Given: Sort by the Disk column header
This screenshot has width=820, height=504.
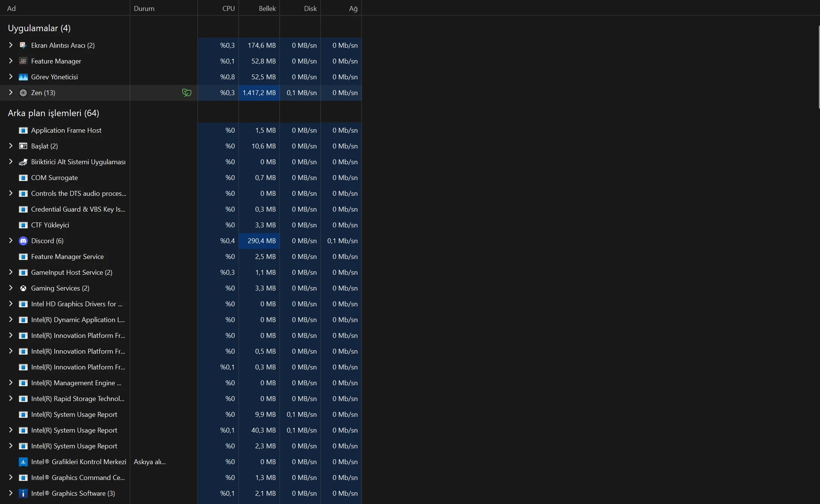Looking at the screenshot, I should pyautogui.click(x=310, y=8).
